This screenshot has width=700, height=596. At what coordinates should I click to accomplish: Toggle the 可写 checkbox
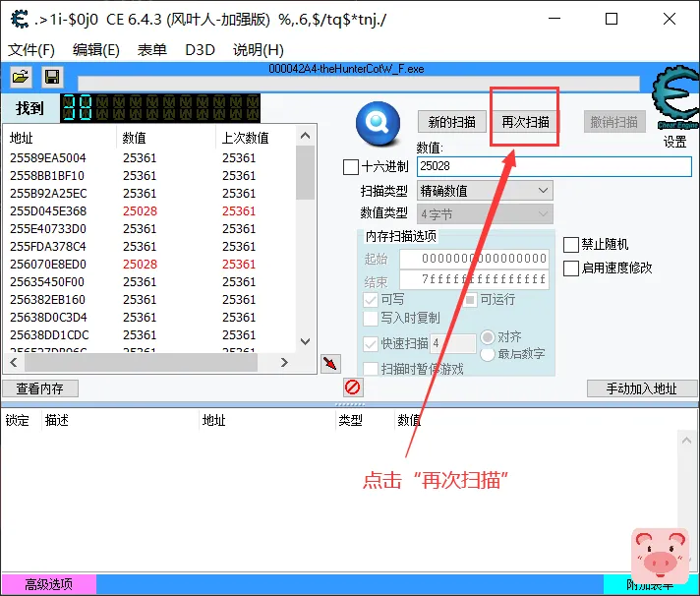(x=371, y=300)
